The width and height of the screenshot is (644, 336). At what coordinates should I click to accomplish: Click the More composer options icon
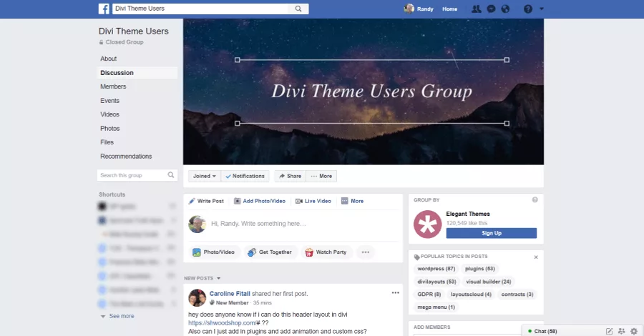(x=345, y=201)
